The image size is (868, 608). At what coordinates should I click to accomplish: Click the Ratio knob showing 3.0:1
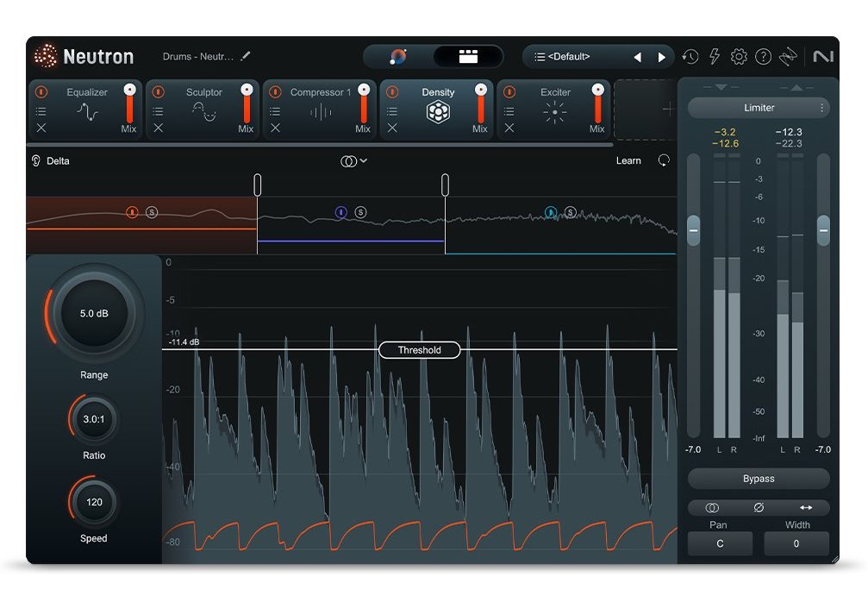pos(94,419)
